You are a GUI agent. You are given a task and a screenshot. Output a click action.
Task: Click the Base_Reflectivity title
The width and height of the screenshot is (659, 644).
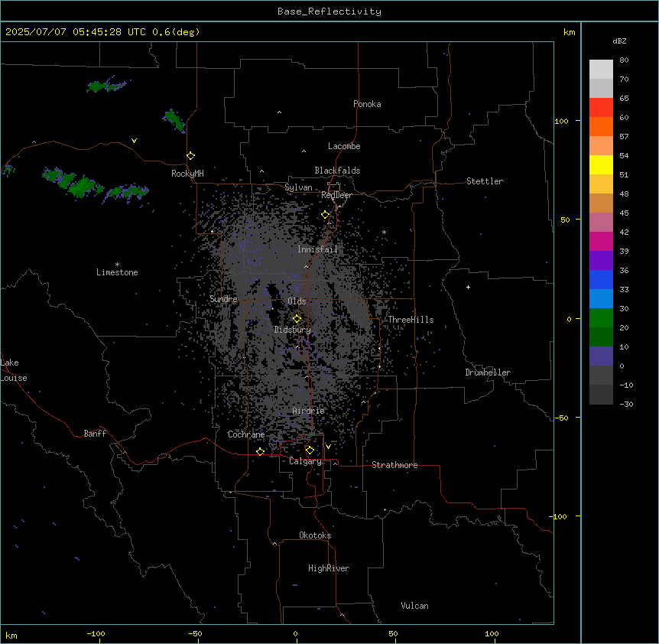[329, 11]
